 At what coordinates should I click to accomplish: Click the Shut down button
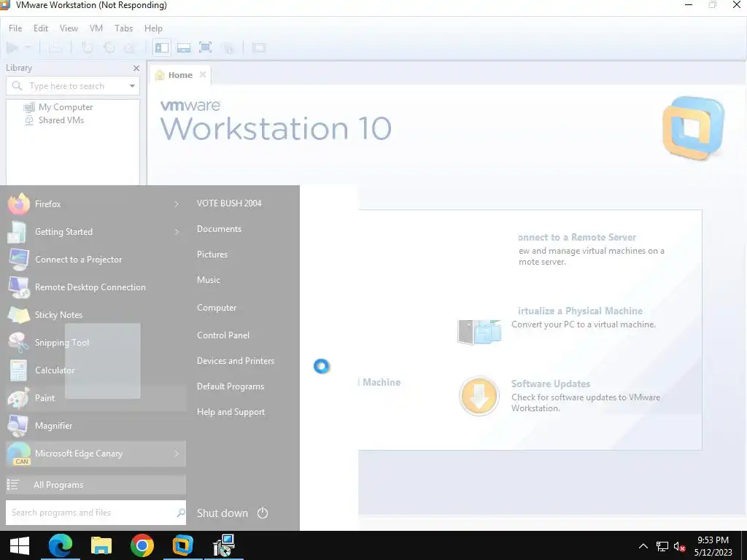point(222,513)
